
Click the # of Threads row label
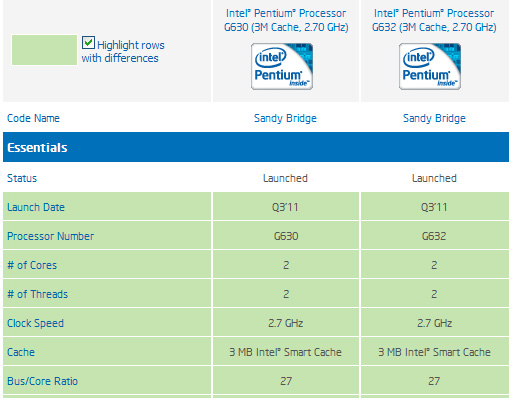click(37, 294)
